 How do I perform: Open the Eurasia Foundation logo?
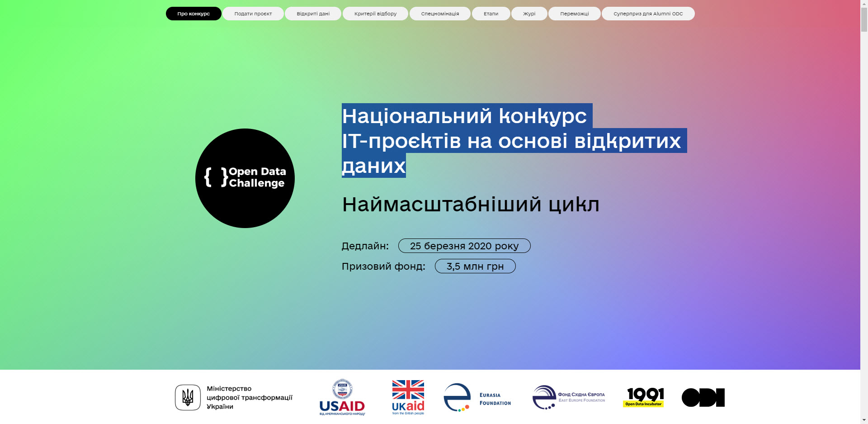tap(477, 397)
